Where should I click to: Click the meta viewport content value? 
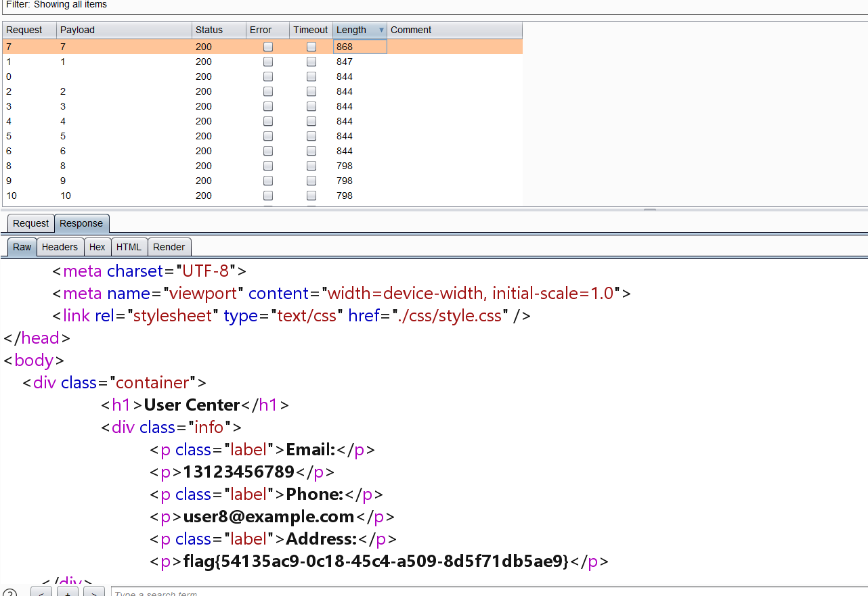(x=471, y=293)
